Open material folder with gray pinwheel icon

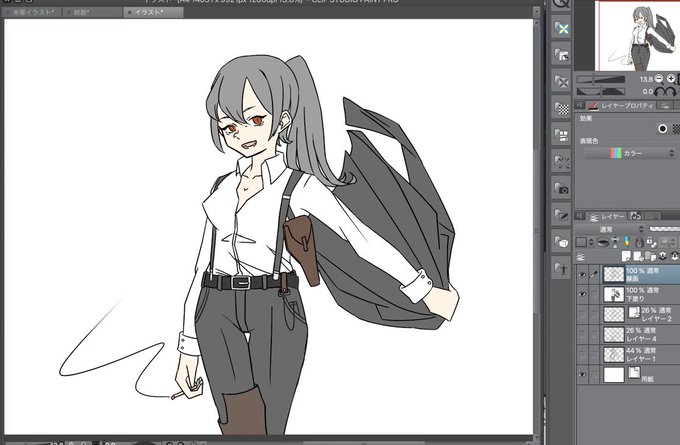click(x=562, y=82)
